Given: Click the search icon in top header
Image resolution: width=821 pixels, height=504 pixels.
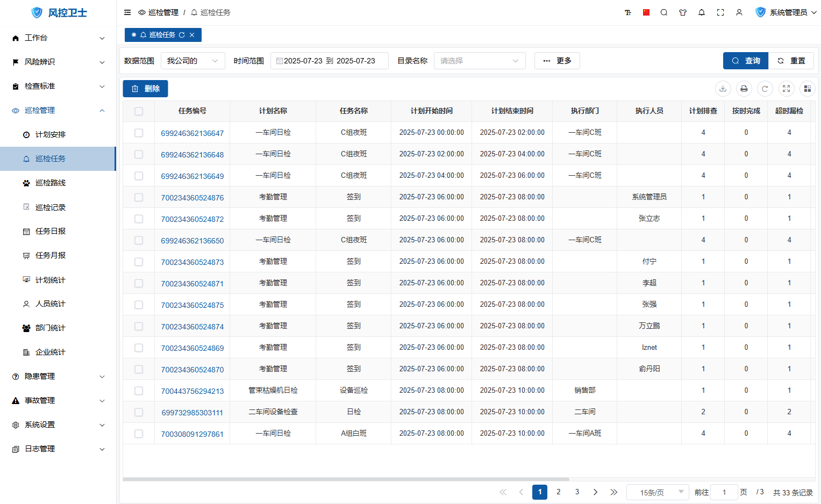Looking at the screenshot, I should (x=663, y=12).
